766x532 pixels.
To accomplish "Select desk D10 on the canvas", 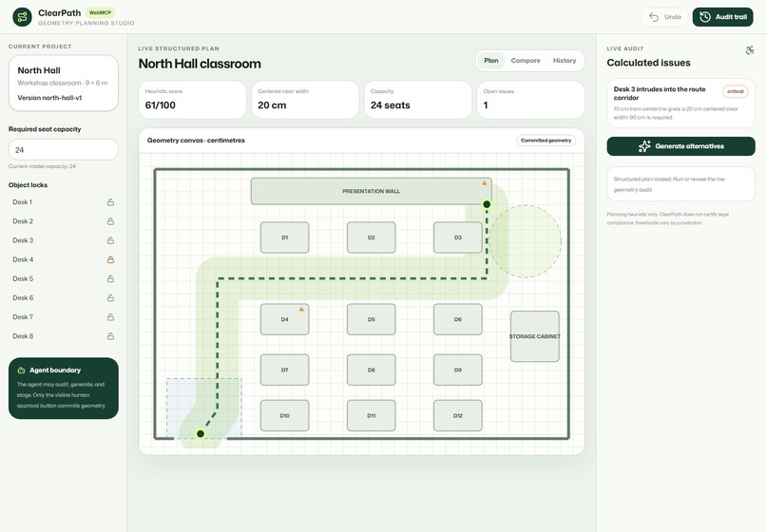I will (x=284, y=416).
